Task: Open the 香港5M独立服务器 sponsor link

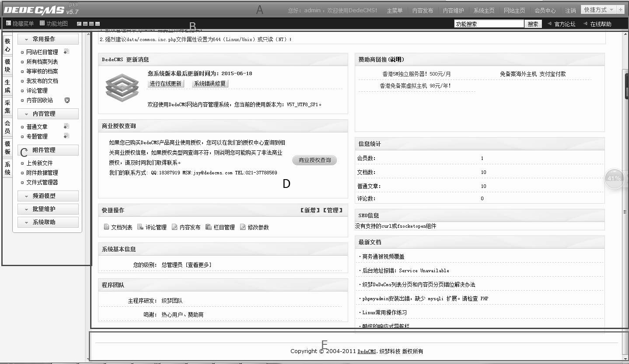Action: (x=416, y=74)
